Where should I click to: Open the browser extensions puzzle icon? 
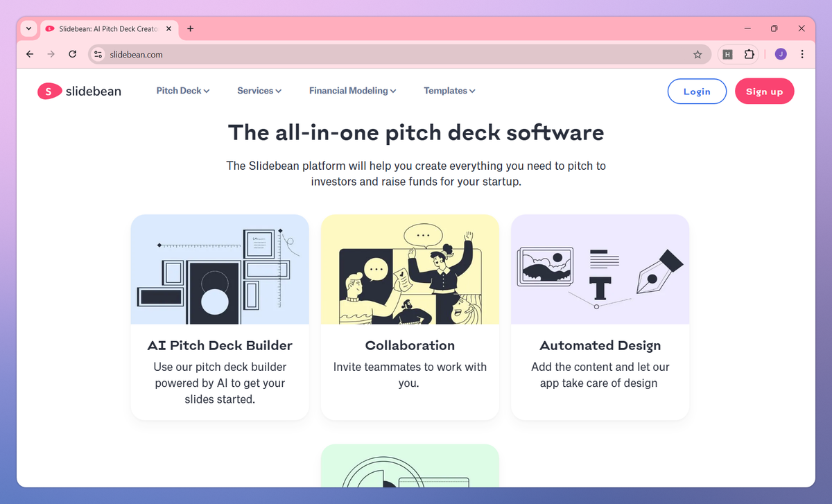pyautogui.click(x=749, y=53)
